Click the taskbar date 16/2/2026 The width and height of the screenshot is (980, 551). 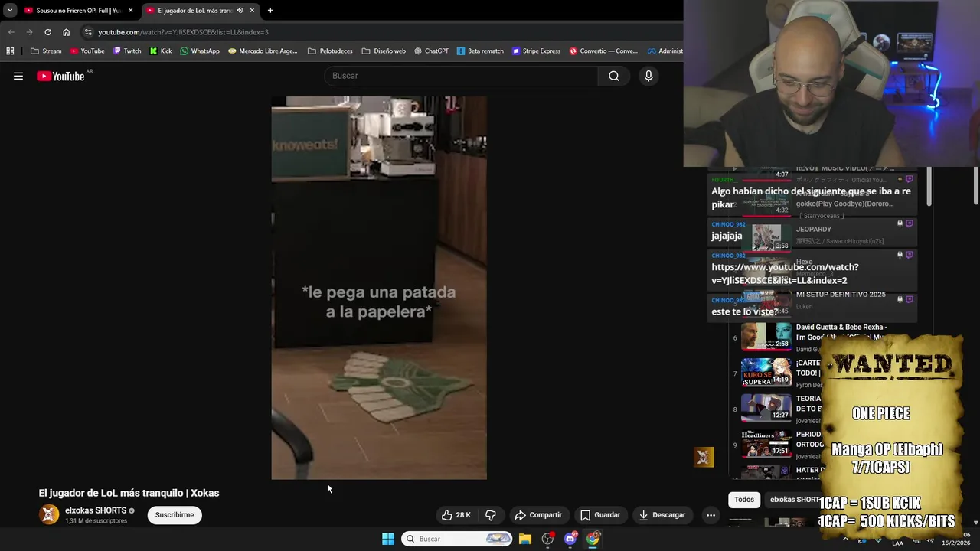(x=955, y=543)
